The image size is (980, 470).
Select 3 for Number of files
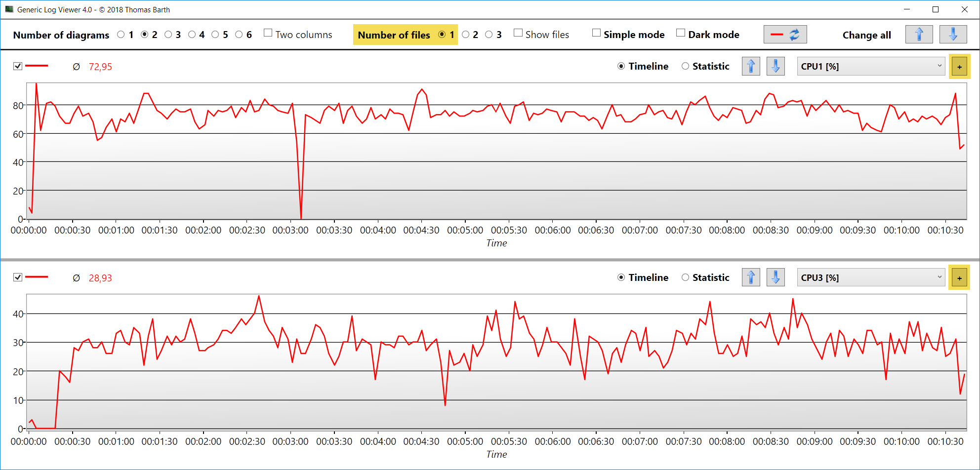(489, 35)
